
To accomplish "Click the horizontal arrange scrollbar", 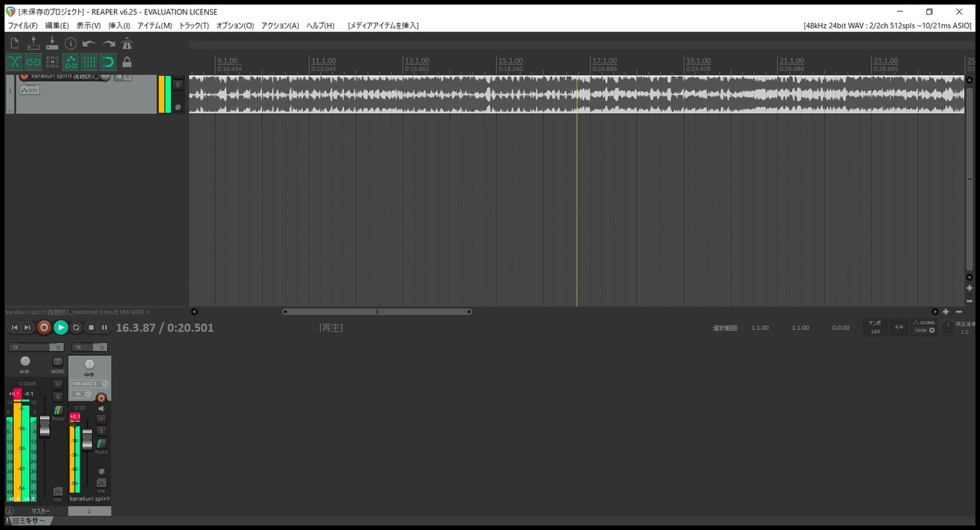I will [377, 312].
